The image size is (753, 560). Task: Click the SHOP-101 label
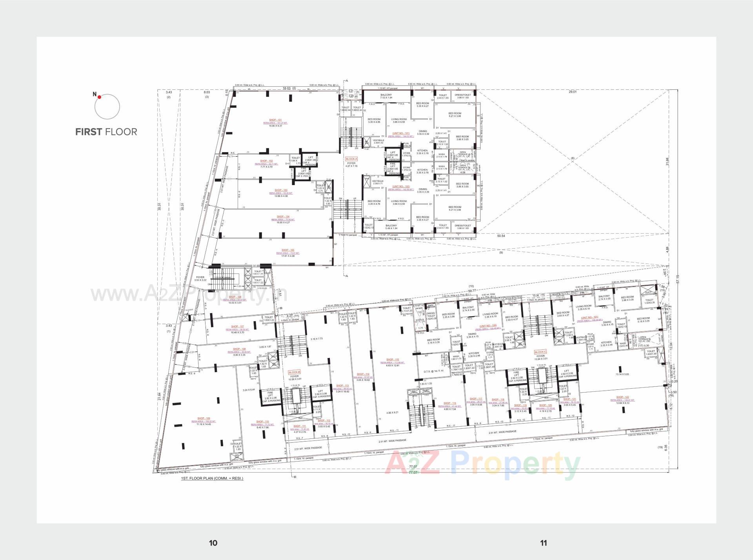pyautogui.click(x=275, y=120)
